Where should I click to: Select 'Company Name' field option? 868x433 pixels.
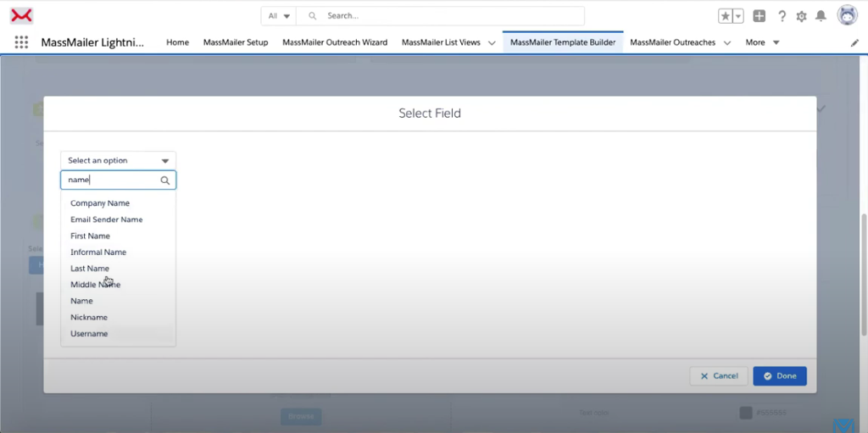click(100, 203)
